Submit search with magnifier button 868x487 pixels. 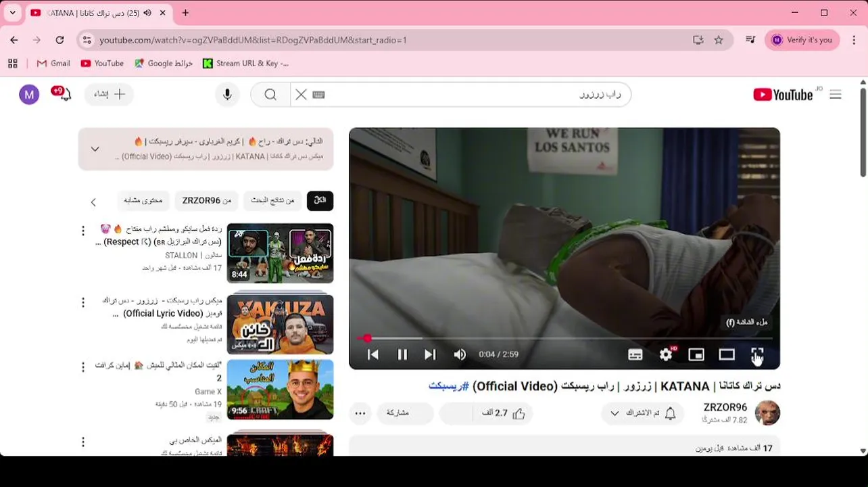270,95
